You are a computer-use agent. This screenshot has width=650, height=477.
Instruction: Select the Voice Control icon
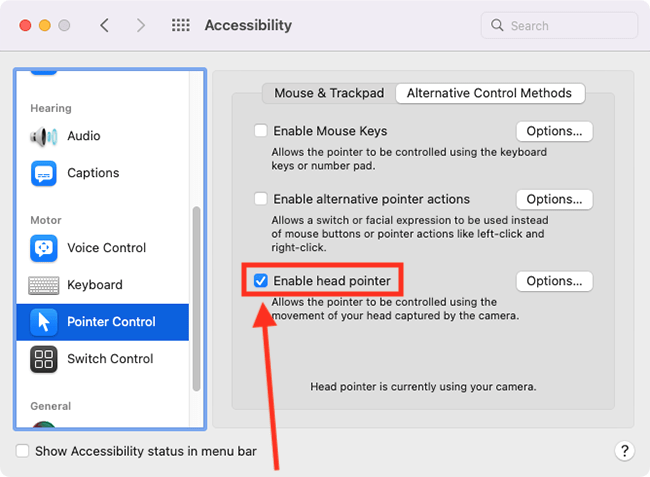pyautogui.click(x=44, y=248)
